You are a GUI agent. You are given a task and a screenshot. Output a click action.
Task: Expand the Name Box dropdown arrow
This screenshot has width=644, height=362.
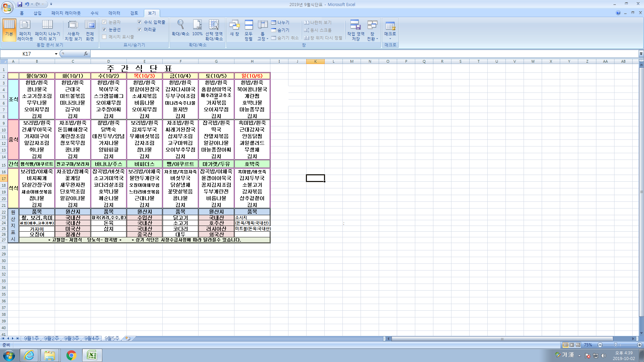click(x=56, y=54)
